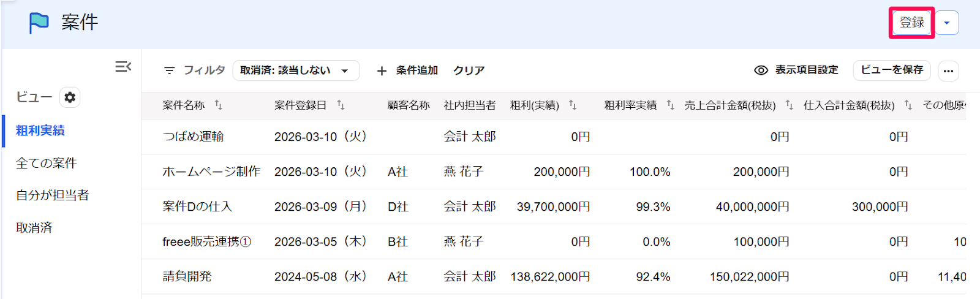Sort by 仕入合計金額(税抜) arrow icon

(x=908, y=105)
